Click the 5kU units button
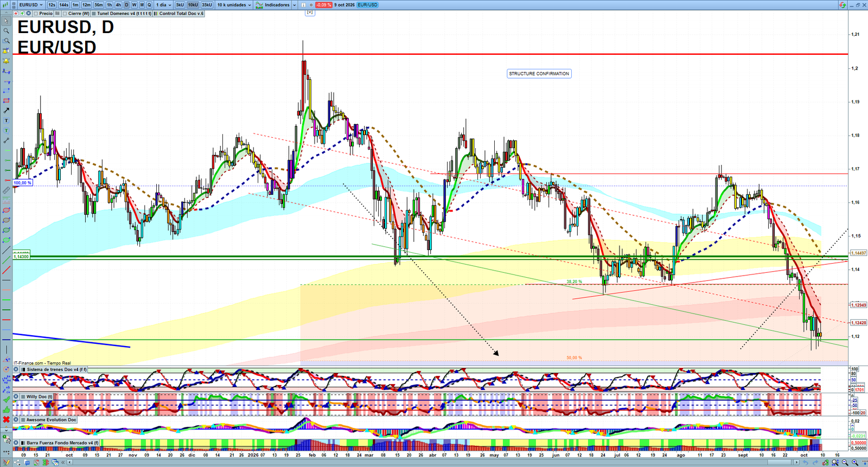Screen dimensions: 868x467 point(180,5)
